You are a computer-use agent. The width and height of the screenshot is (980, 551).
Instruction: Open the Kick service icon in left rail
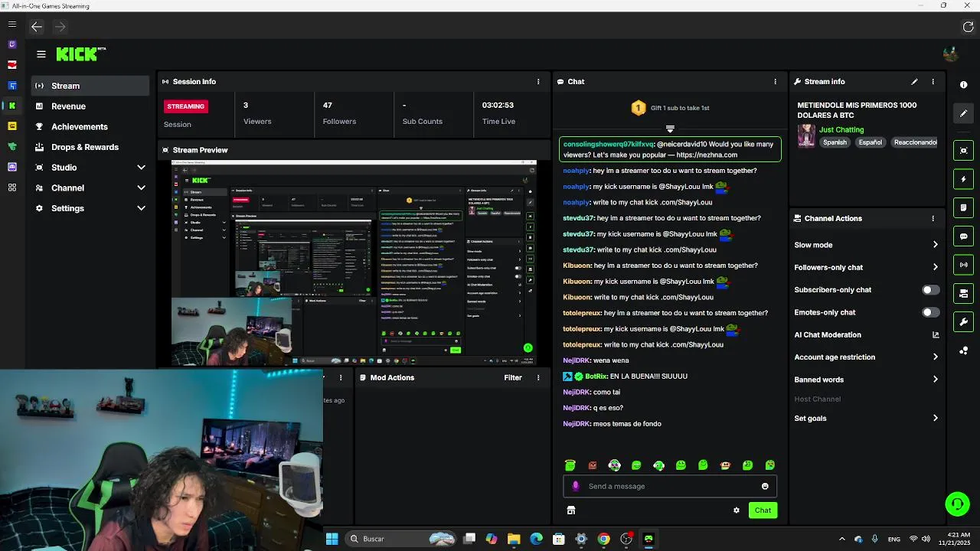[11, 106]
